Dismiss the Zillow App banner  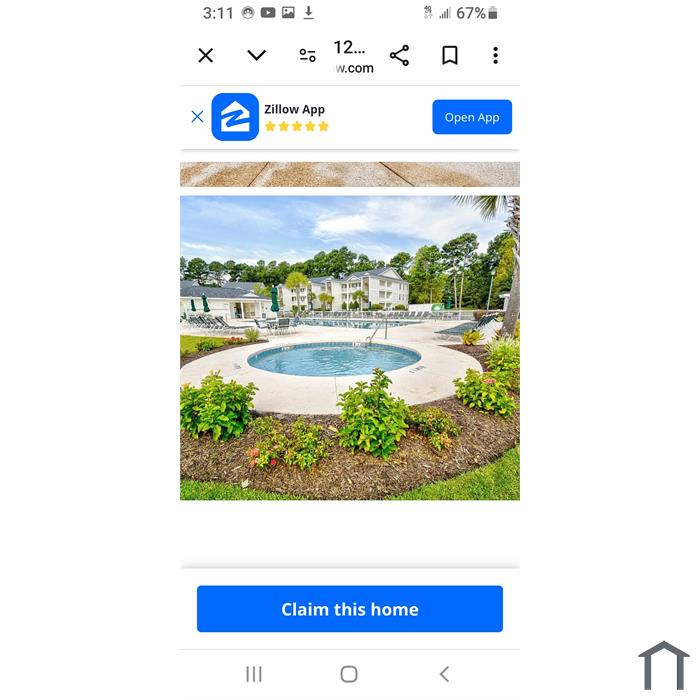[197, 117]
